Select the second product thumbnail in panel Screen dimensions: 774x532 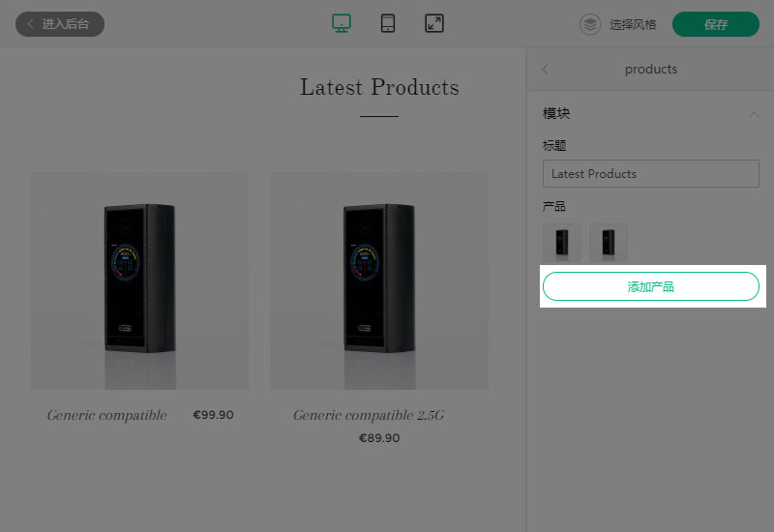click(x=609, y=243)
